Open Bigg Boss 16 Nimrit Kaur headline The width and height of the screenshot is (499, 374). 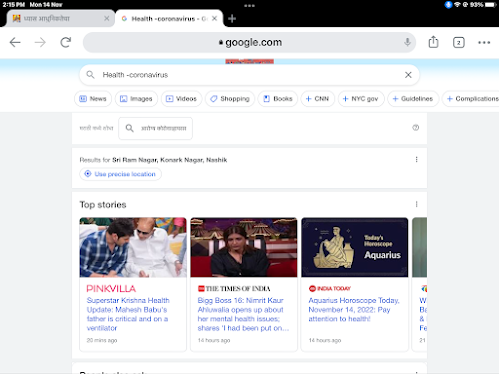pyautogui.click(x=243, y=314)
